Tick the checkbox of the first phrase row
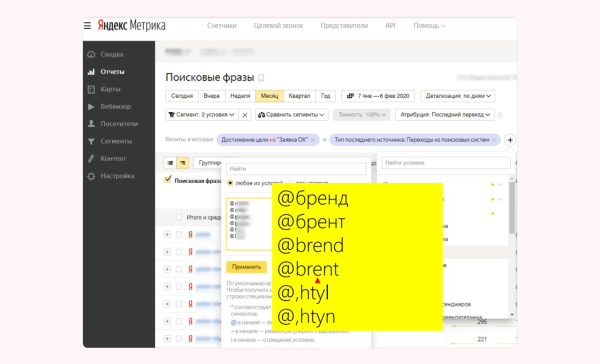The image size is (600, 364). tap(179, 235)
